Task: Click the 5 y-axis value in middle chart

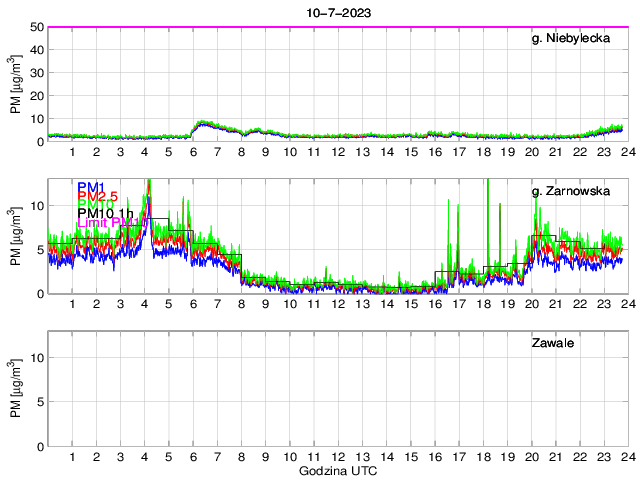Action: (x=39, y=249)
